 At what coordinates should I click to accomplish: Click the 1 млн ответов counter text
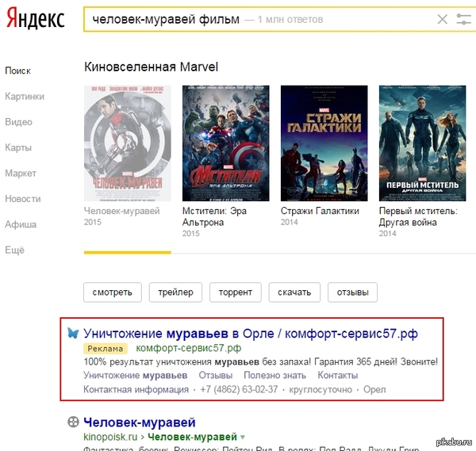(x=290, y=20)
